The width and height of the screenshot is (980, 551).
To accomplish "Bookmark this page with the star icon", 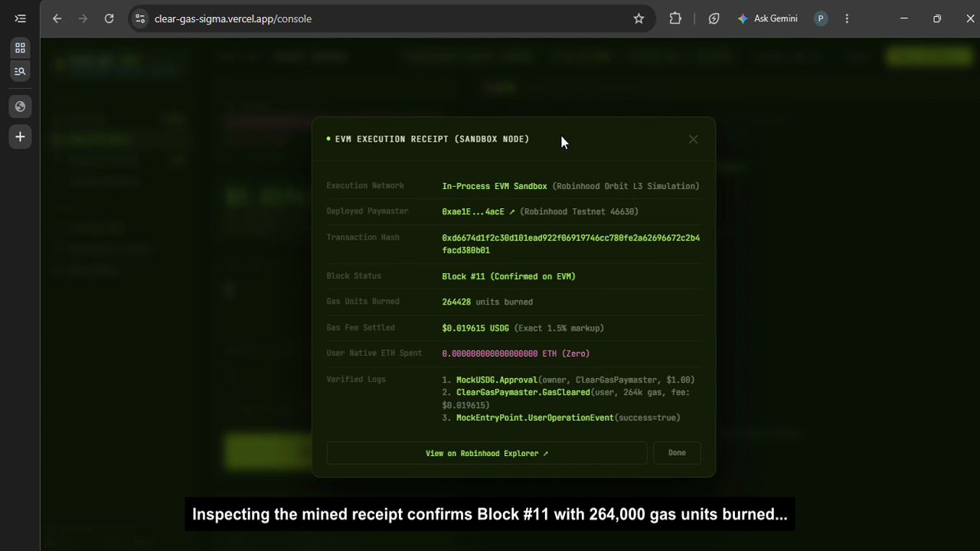I will (x=639, y=18).
